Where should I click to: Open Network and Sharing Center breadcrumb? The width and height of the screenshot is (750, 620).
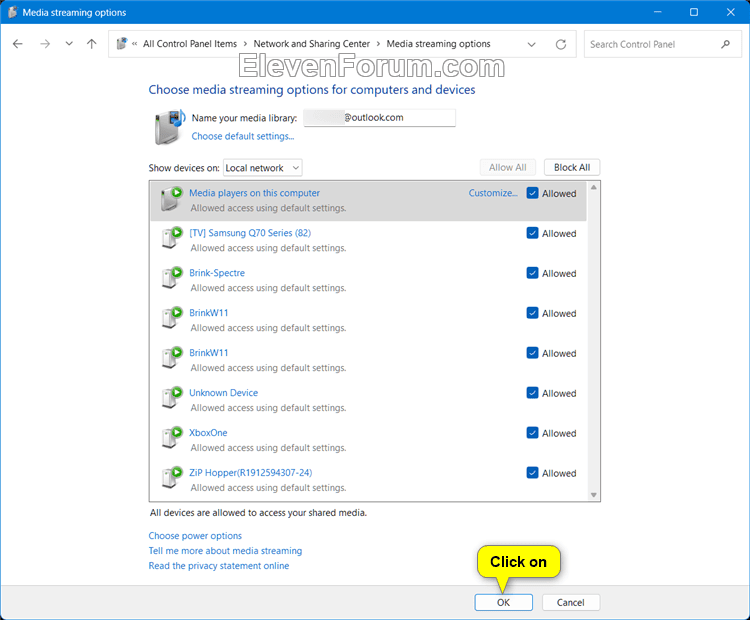(x=311, y=44)
